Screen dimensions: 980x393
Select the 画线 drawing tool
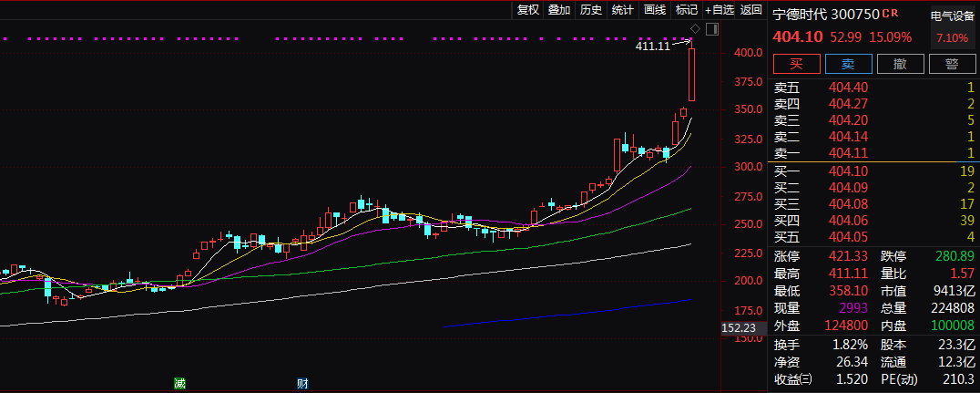655,10
